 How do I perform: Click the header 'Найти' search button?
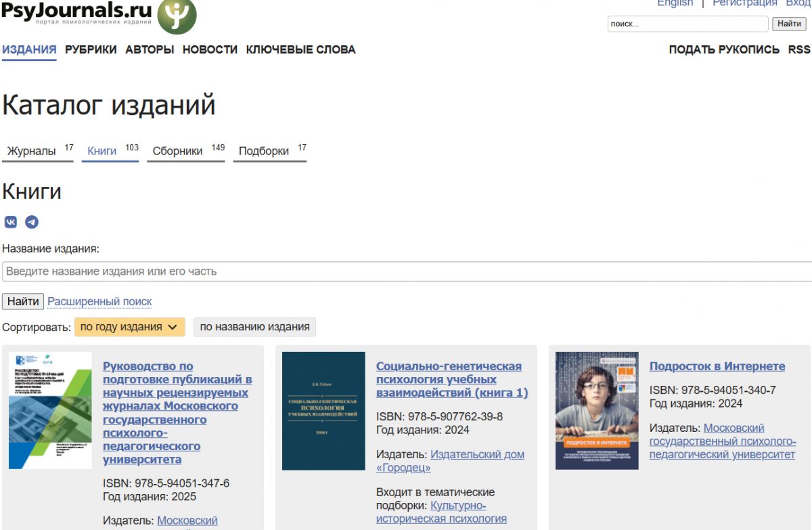point(789,24)
